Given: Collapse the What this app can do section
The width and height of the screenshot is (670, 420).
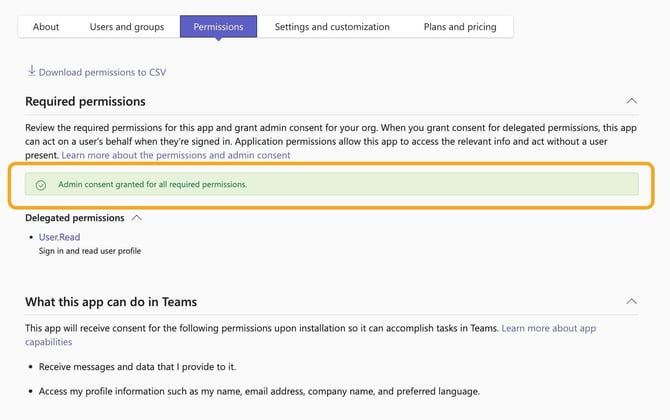Looking at the screenshot, I should click(631, 301).
